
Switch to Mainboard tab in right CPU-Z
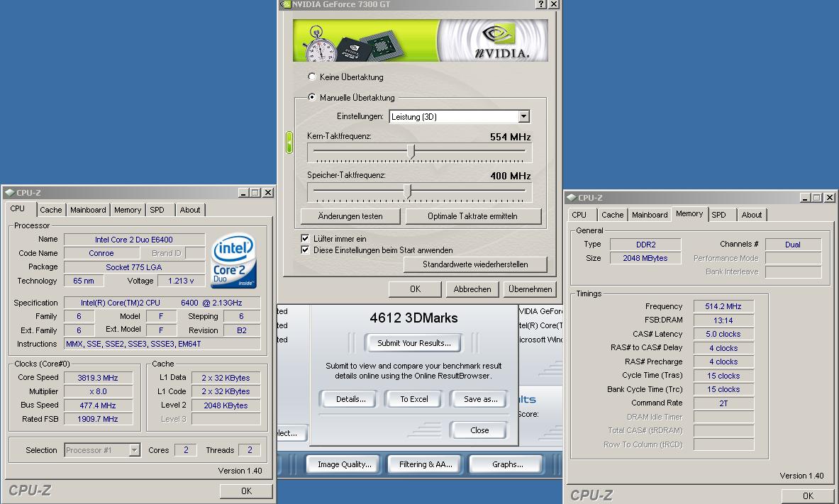tap(650, 215)
